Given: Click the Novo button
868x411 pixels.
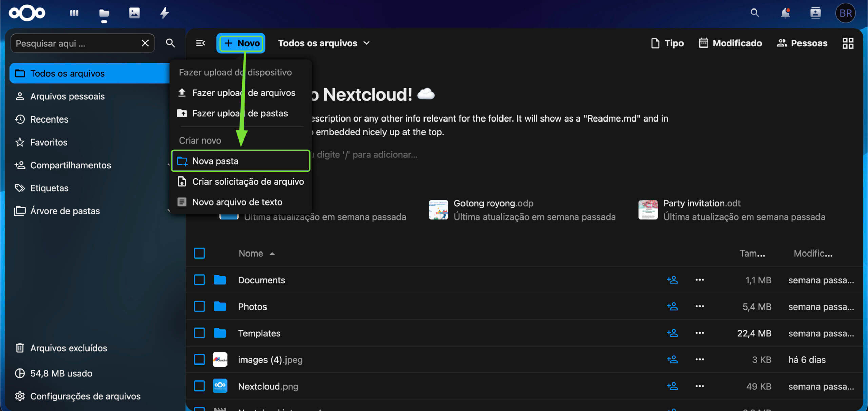Looking at the screenshot, I should 241,43.
